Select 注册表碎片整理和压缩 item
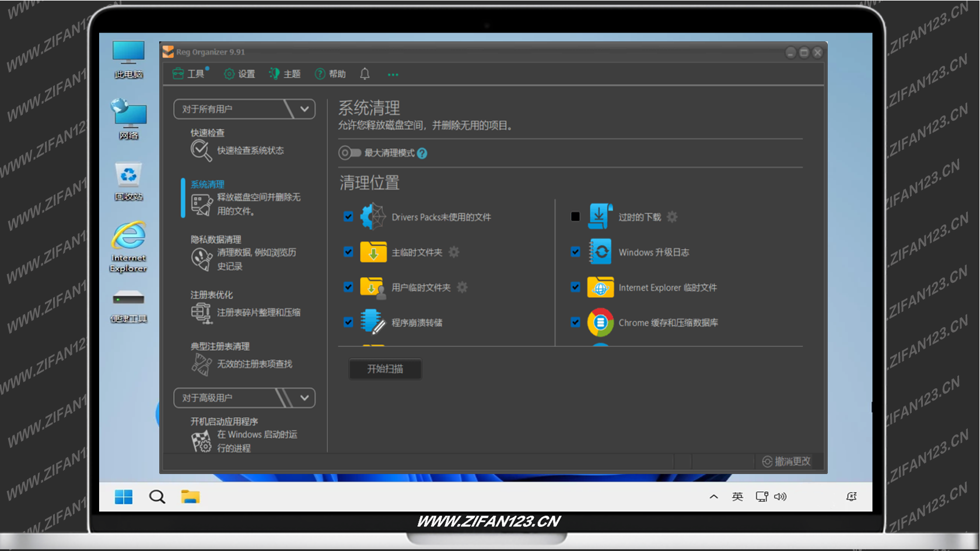Image resolution: width=980 pixels, height=551 pixels. tap(258, 313)
